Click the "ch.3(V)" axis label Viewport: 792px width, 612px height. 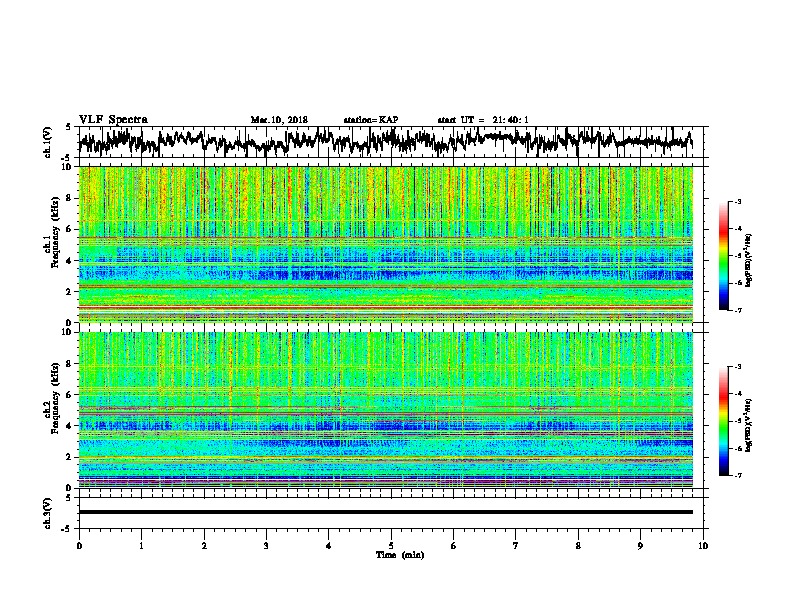[47, 513]
